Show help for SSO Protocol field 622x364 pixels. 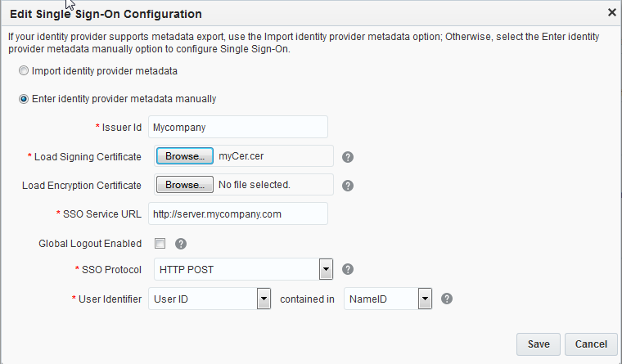pyautogui.click(x=347, y=269)
